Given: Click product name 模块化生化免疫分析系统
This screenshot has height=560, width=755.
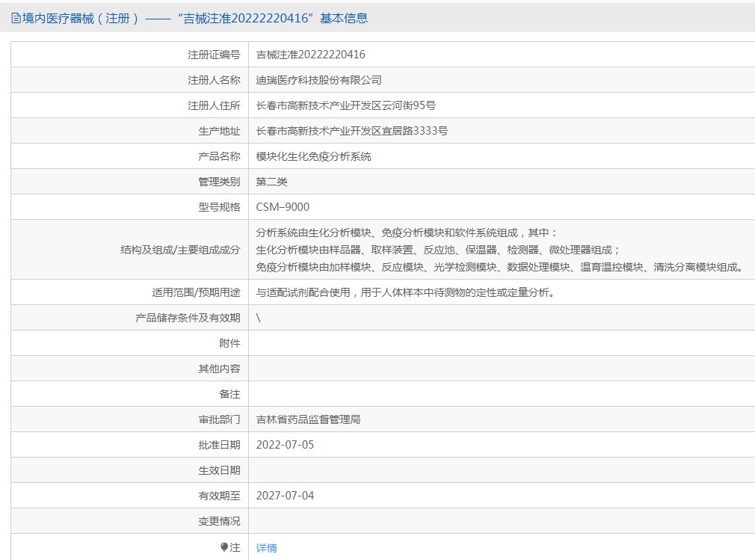Looking at the screenshot, I should pos(313,156).
